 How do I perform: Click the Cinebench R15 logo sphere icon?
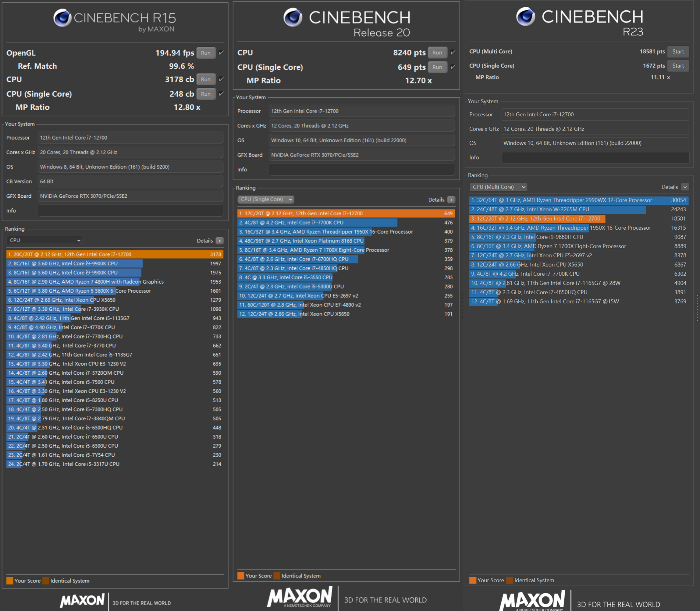pos(62,18)
